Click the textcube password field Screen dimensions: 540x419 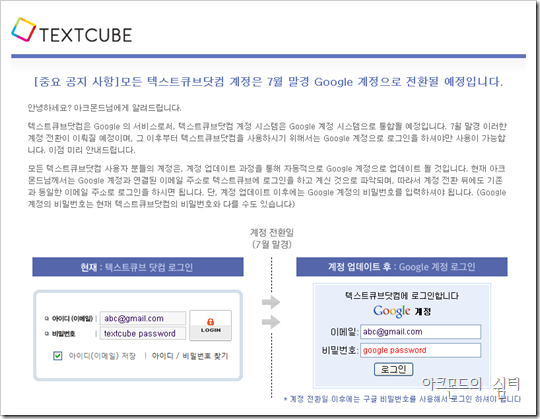(143, 334)
